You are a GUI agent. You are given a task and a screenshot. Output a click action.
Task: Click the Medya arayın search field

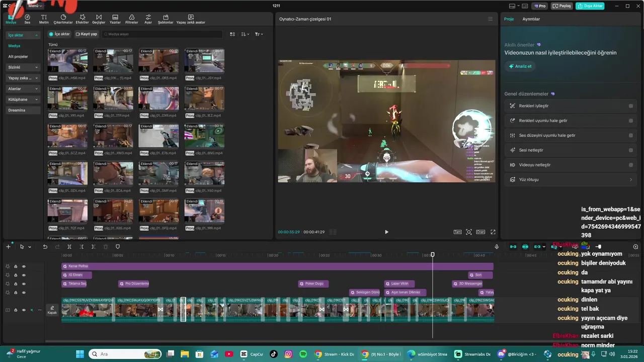tap(162, 34)
